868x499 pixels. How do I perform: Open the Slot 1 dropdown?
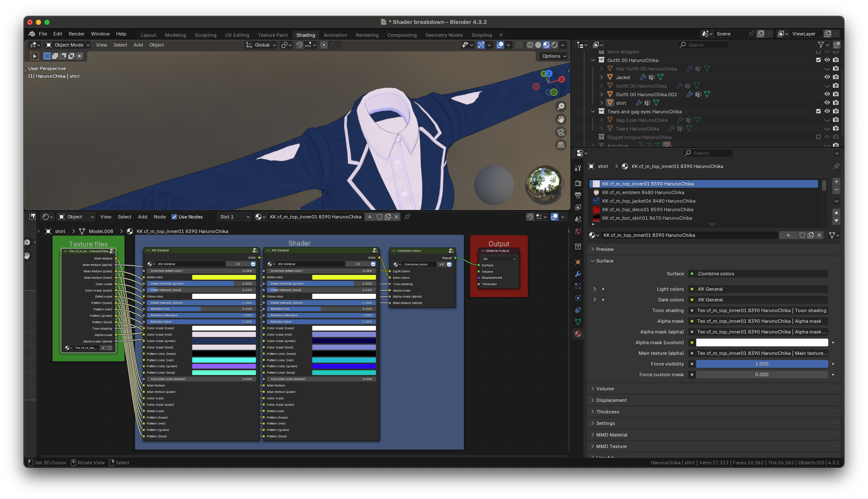tap(234, 217)
